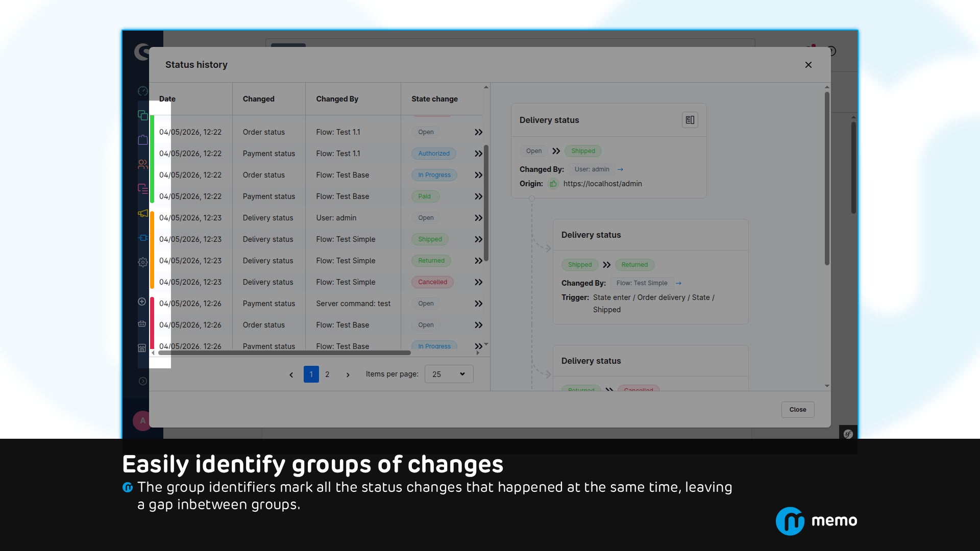Open the Orders bag icon in the sidebar

[143, 139]
